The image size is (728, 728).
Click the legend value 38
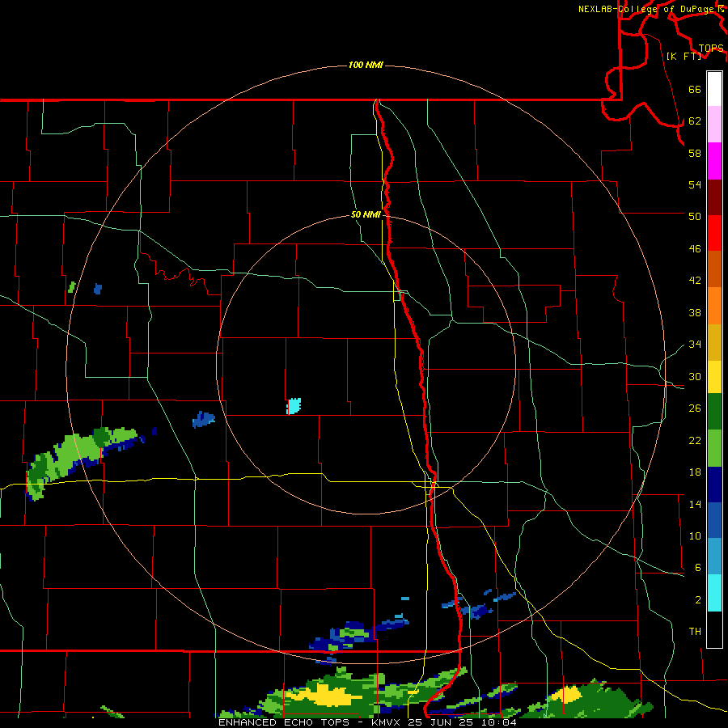click(695, 312)
